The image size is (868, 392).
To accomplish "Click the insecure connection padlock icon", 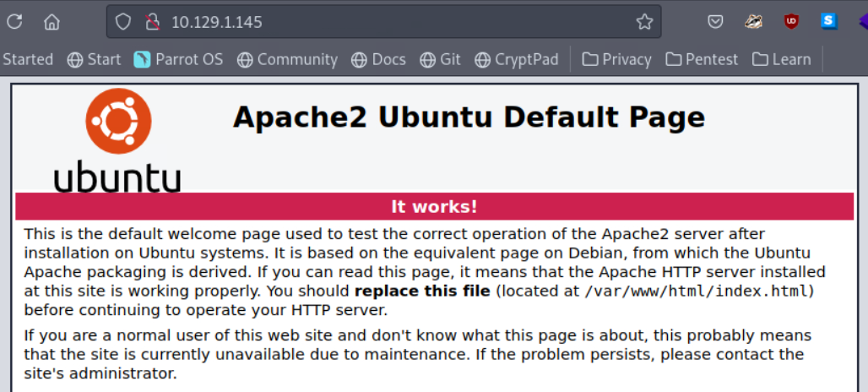I will click(152, 22).
